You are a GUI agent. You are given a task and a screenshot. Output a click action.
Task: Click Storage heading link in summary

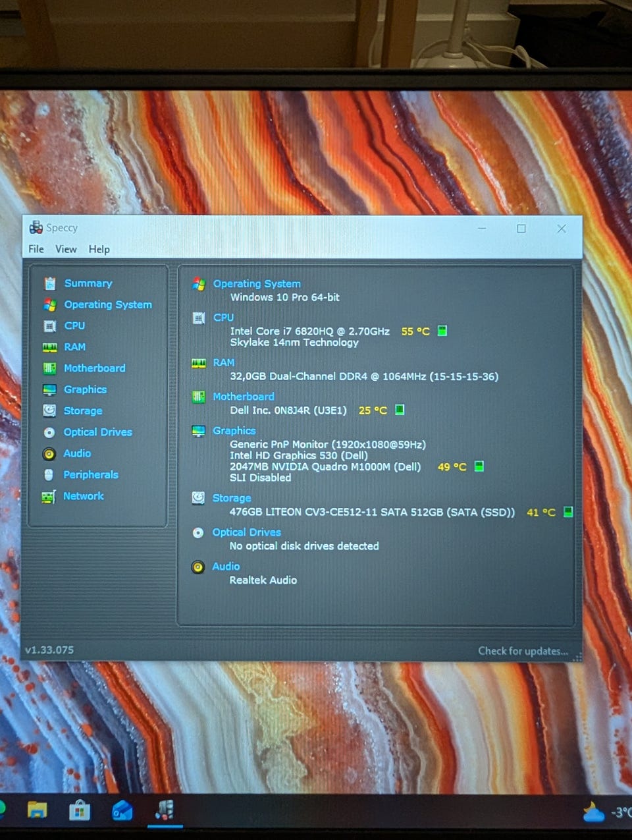click(x=232, y=498)
